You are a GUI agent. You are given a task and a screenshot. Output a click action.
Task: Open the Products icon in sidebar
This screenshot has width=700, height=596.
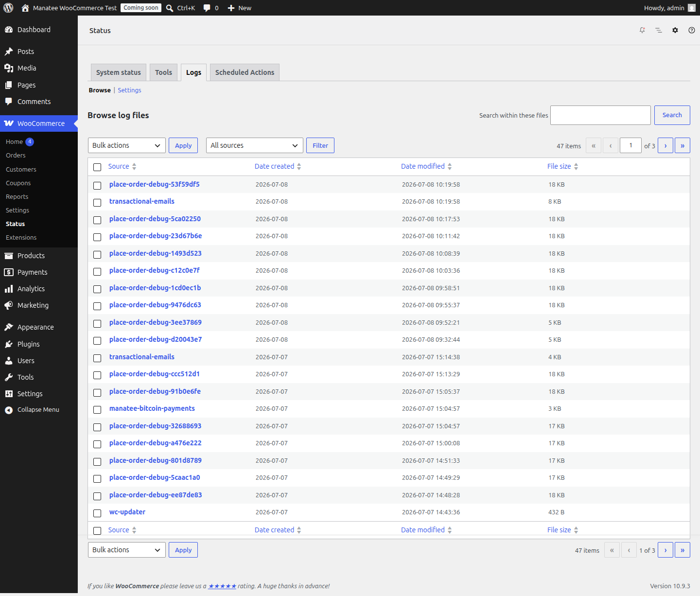point(9,256)
